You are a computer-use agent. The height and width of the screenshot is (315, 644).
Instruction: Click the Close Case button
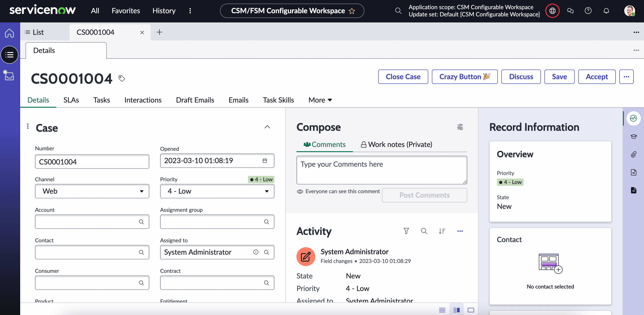click(x=403, y=77)
